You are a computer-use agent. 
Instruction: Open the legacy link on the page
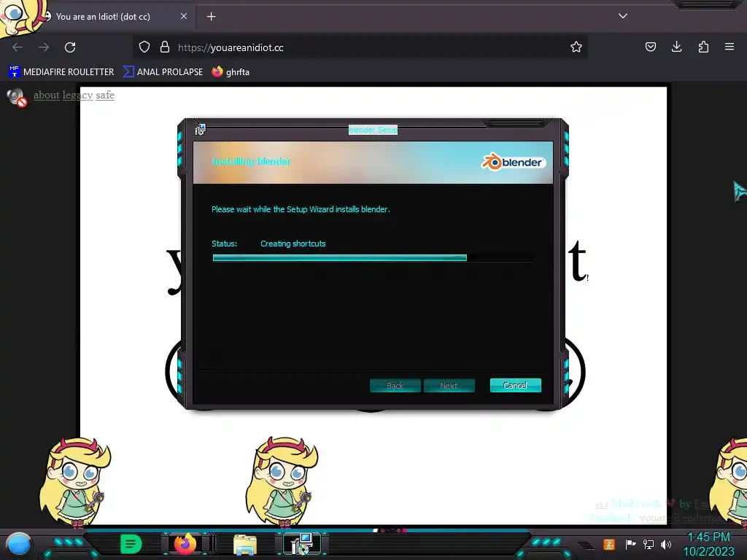(x=77, y=95)
